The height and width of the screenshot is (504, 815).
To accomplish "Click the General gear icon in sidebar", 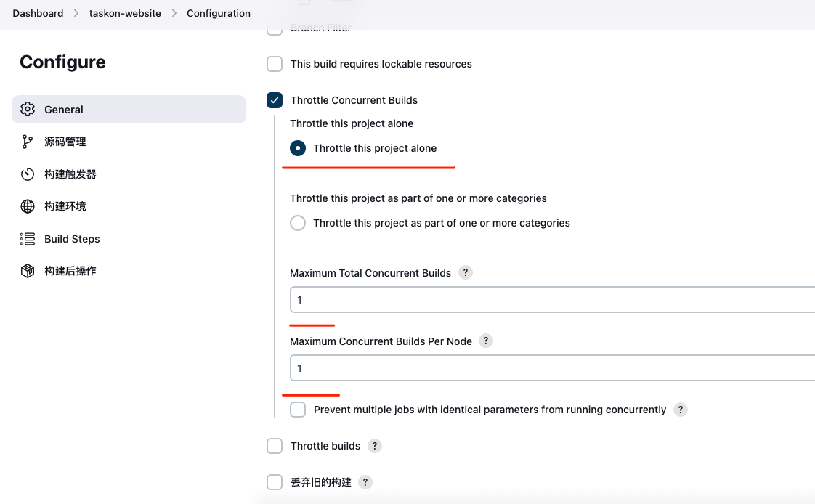I will (28, 110).
